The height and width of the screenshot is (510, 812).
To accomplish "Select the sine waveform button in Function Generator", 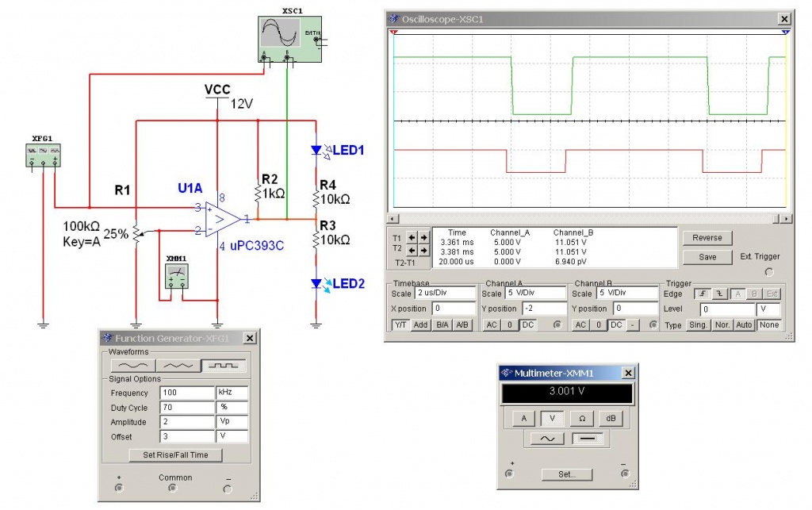I will pos(132,366).
